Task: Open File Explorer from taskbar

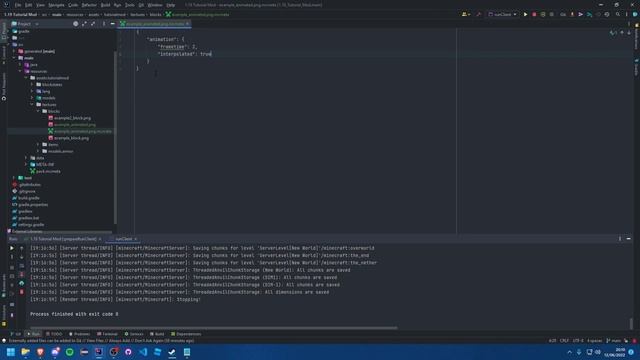Action: (x=25, y=352)
